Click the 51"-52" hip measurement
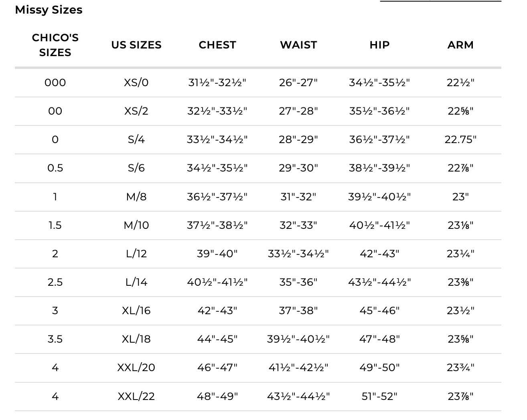The width and height of the screenshot is (527, 420). (379, 396)
